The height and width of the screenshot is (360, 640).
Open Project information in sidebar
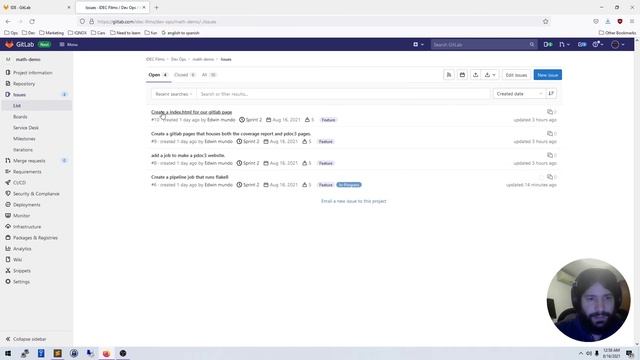(33, 73)
